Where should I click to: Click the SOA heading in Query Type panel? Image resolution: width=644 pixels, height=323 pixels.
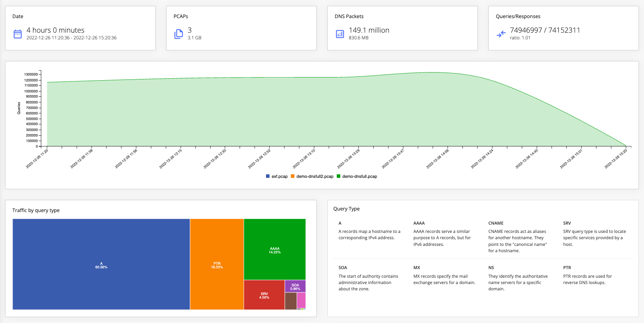[343, 268]
